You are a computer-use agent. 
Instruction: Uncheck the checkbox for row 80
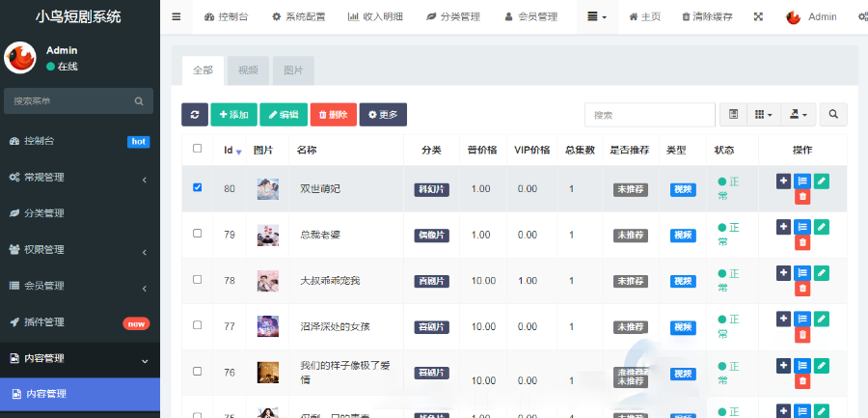[x=198, y=187]
